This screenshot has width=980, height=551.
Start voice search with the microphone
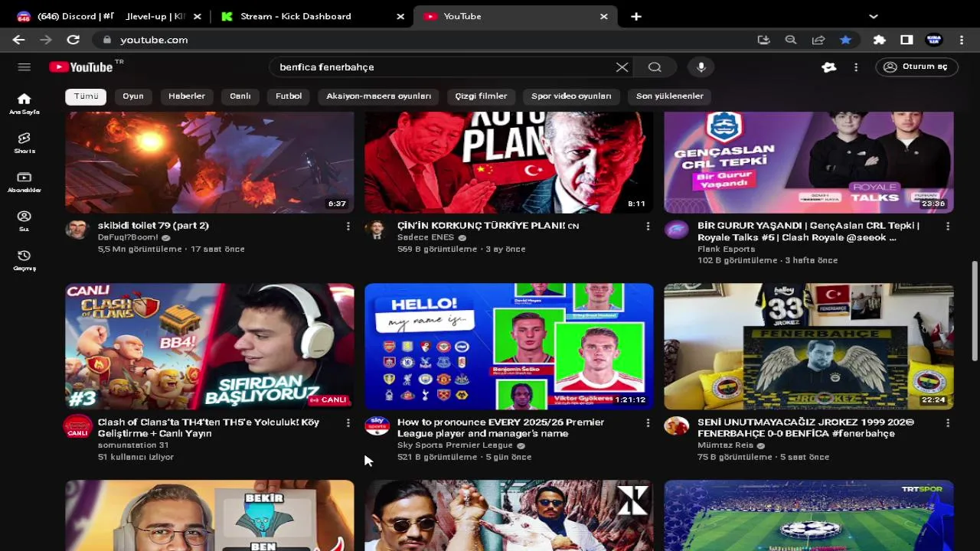click(701, 67)
